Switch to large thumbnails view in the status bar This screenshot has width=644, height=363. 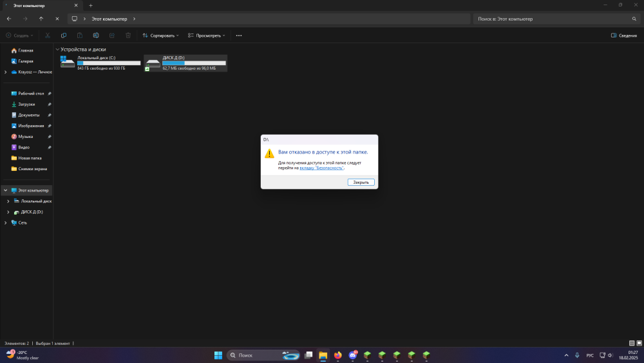pos(639,343)
